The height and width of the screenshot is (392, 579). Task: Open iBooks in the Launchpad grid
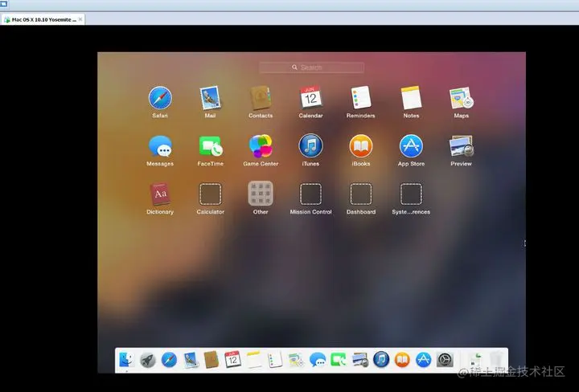point(361,146)
